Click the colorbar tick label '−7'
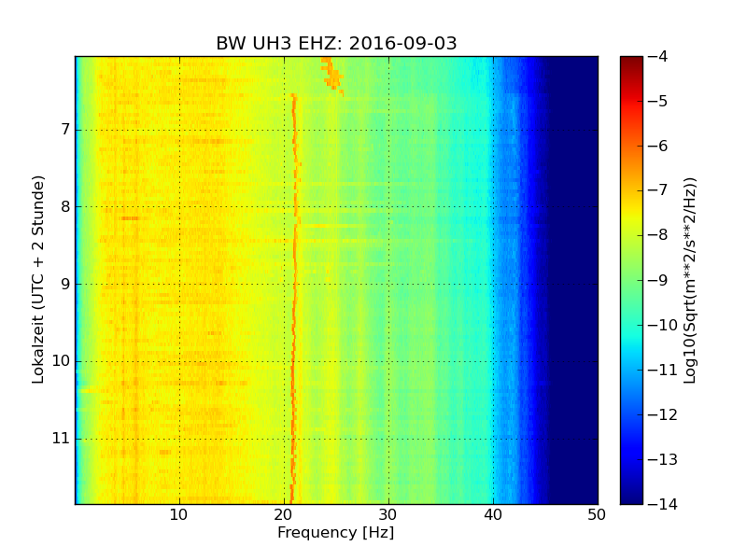 pos(658,190)
